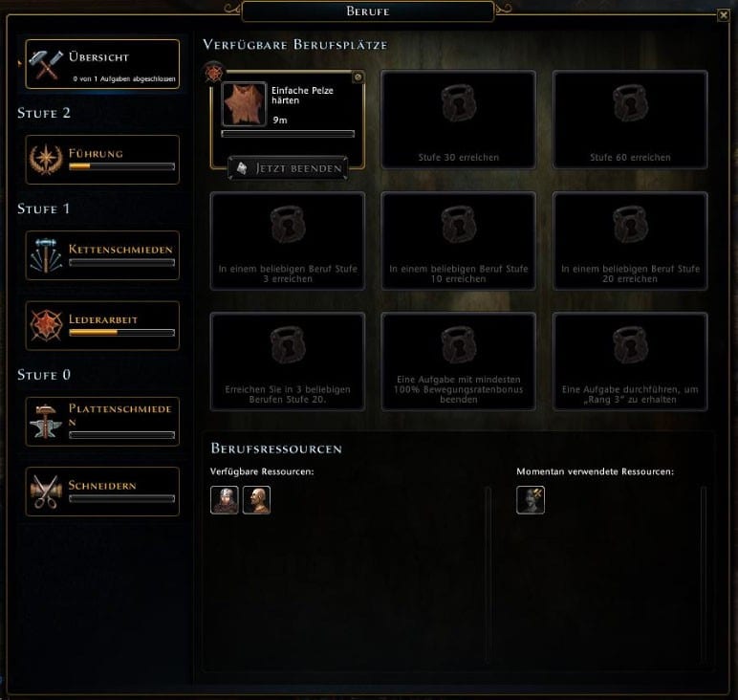The image size is (738, 700).
Task: Click the Einfache Pelze härten fur thumbnail
Action: coord(244,104)
